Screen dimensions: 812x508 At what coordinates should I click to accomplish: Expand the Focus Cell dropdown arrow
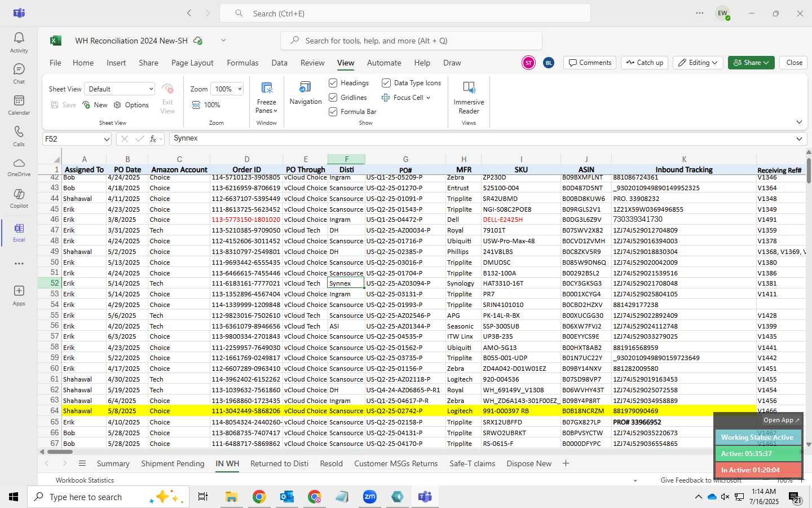pos(429,98)
